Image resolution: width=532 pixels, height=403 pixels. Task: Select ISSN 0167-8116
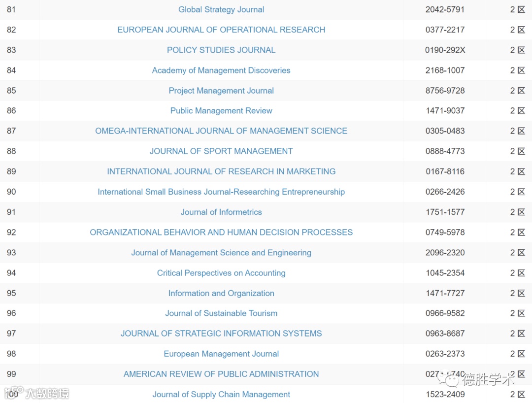tap(445, 171)
